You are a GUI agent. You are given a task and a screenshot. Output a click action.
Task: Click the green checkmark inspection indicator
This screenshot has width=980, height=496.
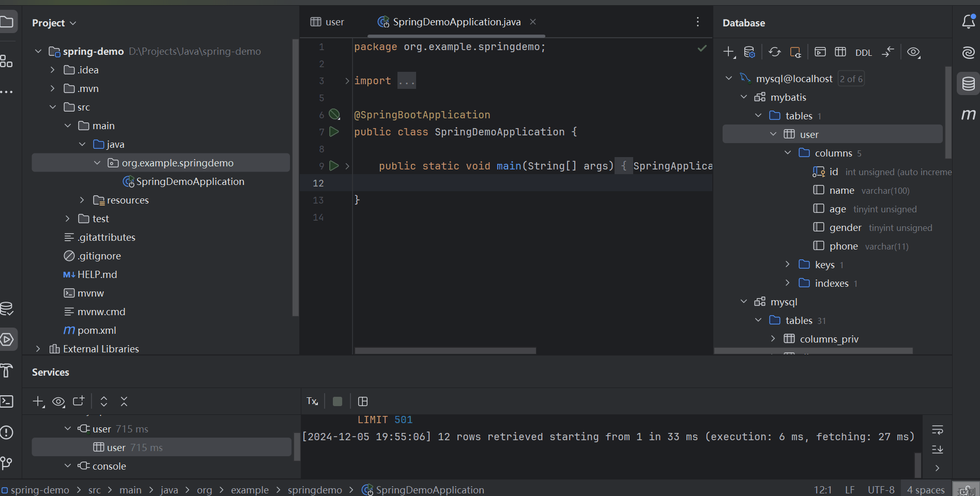click(x=702, y=48)
